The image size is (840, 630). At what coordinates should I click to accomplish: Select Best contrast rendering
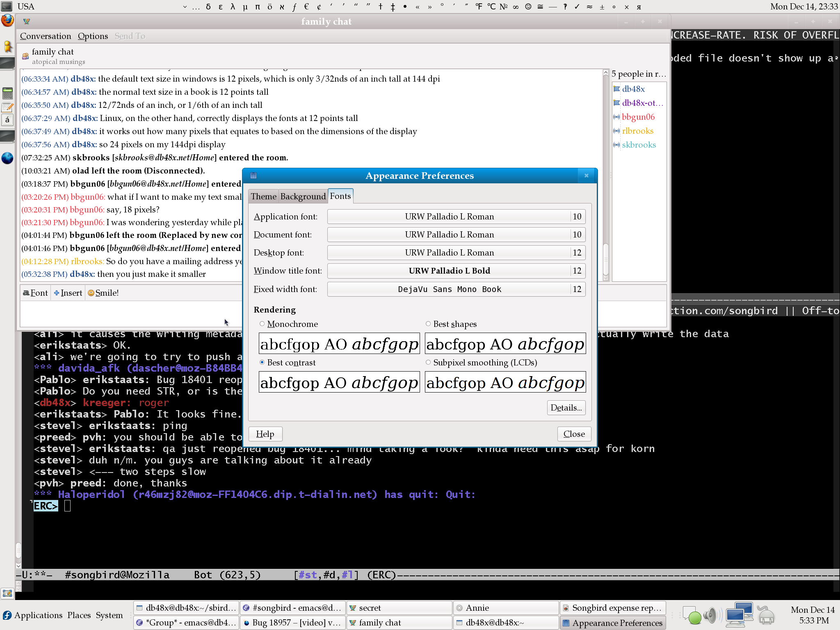(288, 363)
